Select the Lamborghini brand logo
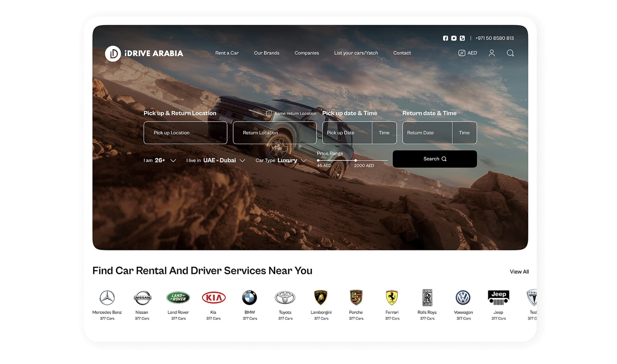617x364 pixels. tap(321, 297)
